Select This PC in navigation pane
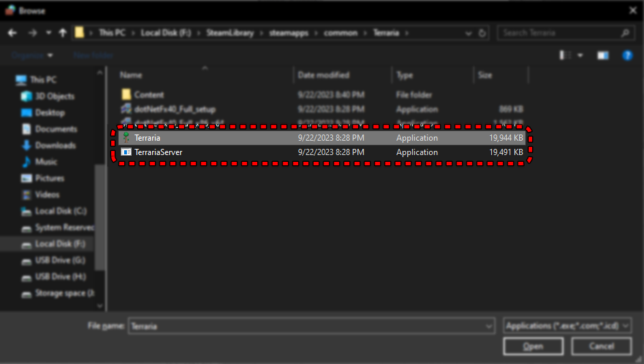This screenshot has height=364, width=644. (x=36, y=80)
